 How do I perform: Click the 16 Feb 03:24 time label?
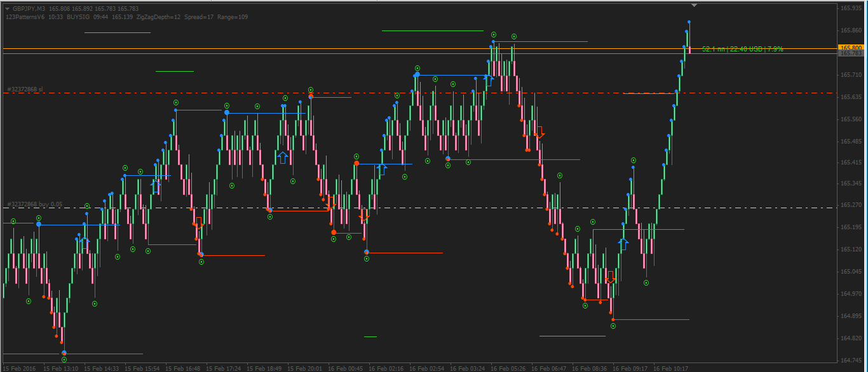pyautogui.click(x=468, y=368)
